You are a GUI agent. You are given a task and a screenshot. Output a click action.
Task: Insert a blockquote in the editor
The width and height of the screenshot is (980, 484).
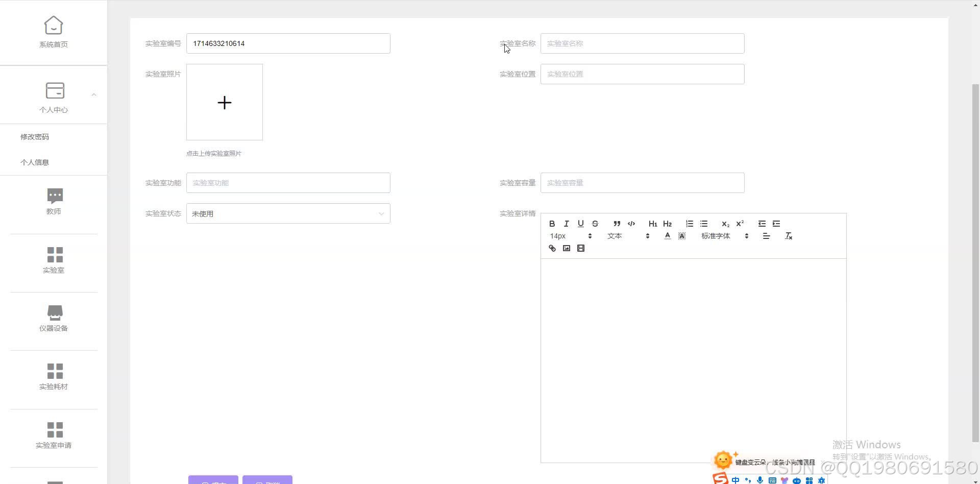click(617, 224)
